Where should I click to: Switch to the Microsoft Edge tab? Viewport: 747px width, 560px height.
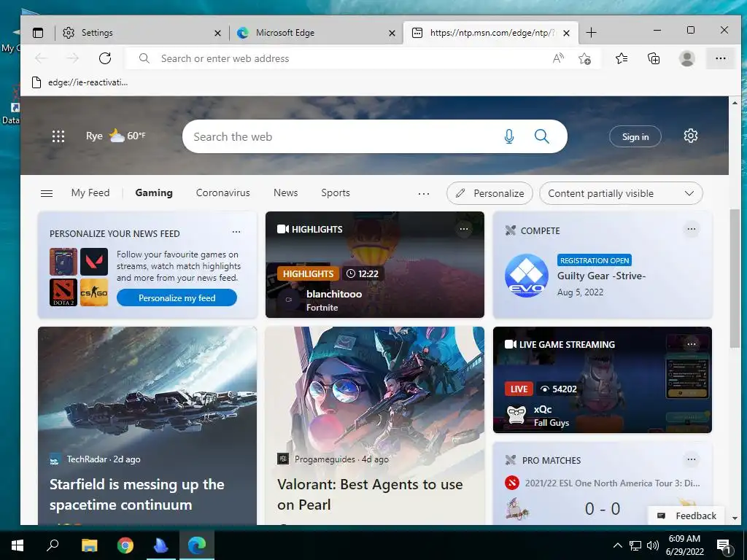point(317,33)
